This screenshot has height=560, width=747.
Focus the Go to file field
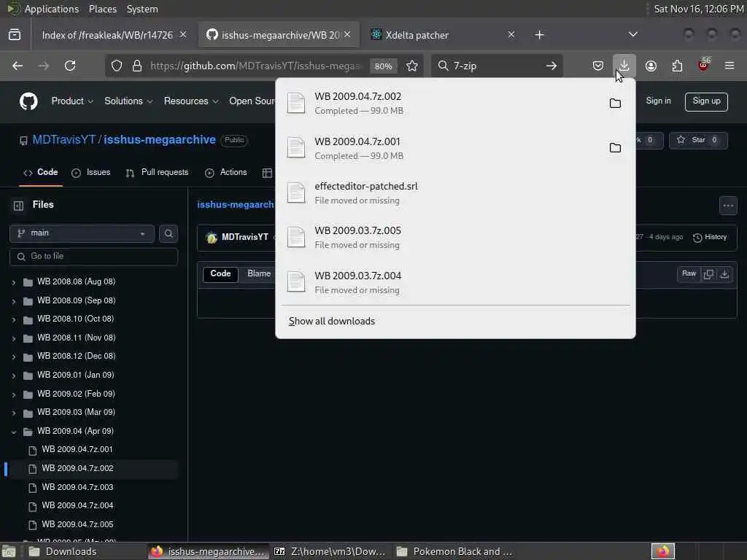[x=94, y=257]
